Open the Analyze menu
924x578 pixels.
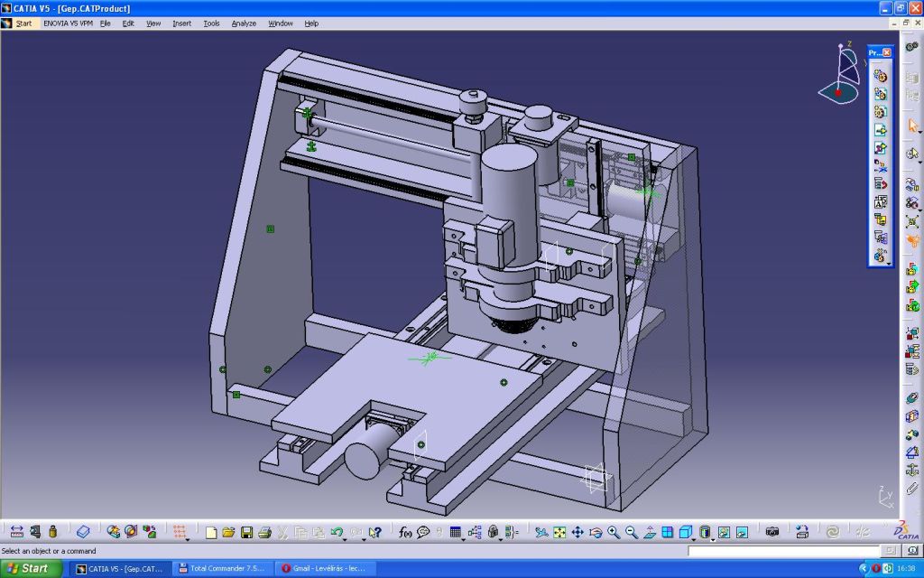click(x=244, y=23)
